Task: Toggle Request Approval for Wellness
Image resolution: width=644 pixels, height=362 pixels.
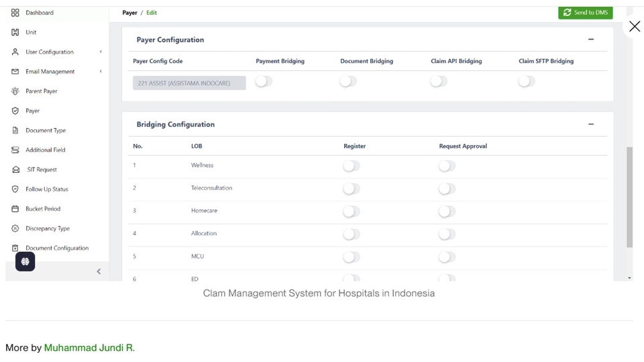Action: 447,166
